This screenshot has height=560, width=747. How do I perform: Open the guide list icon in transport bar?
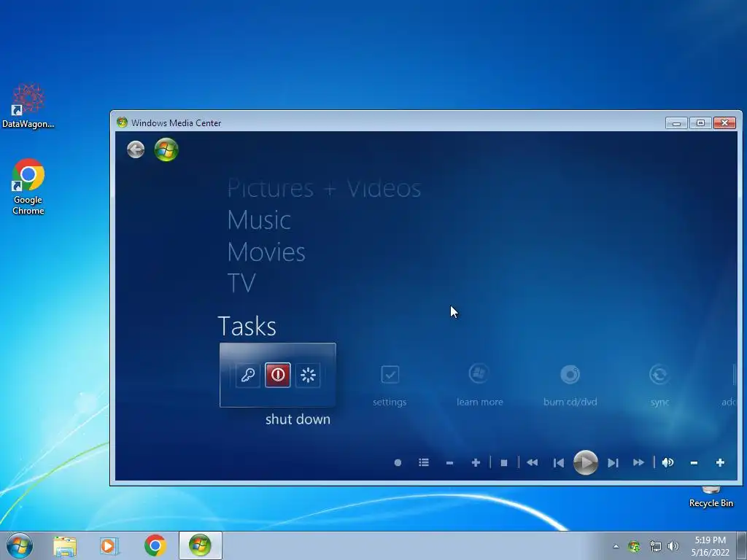click(x=424, y=462)
